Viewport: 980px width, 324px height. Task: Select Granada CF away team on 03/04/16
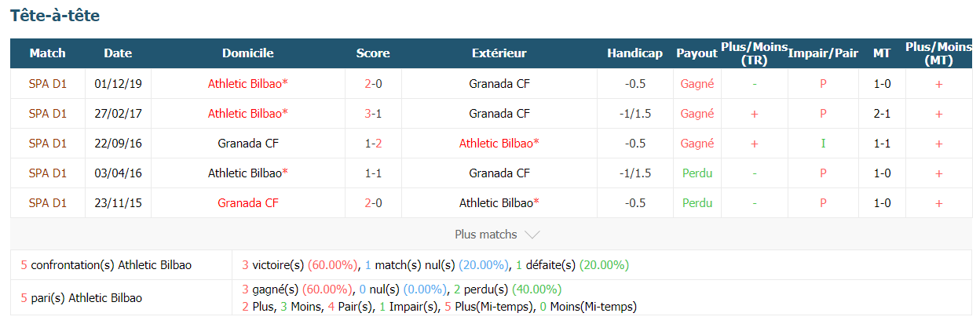499,173
